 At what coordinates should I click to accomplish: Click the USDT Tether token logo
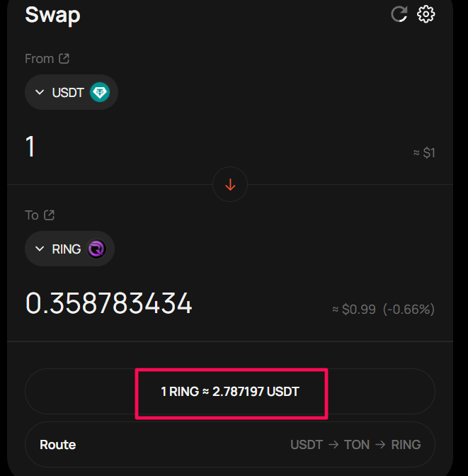coord(100,92)
